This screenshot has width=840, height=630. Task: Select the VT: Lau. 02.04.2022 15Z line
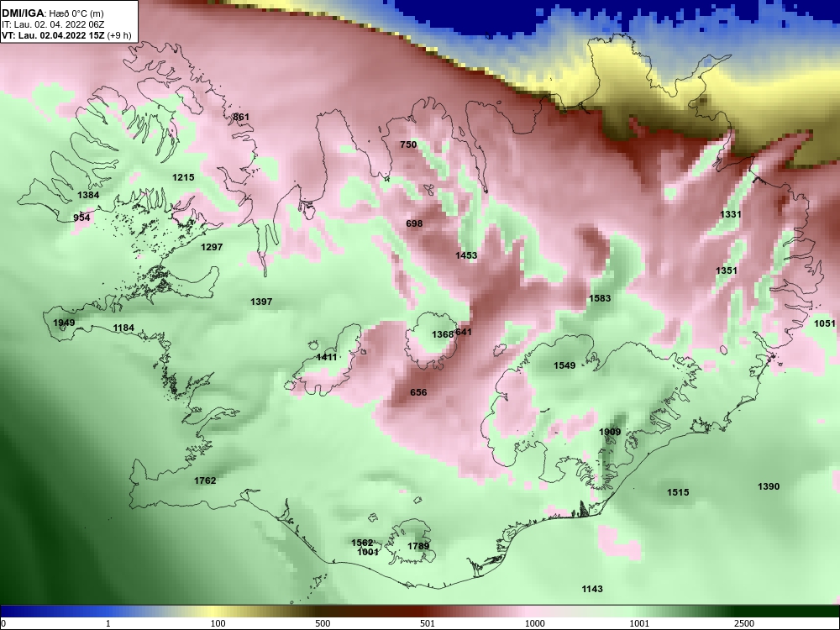pyautogui.click(x=66, y=36)
